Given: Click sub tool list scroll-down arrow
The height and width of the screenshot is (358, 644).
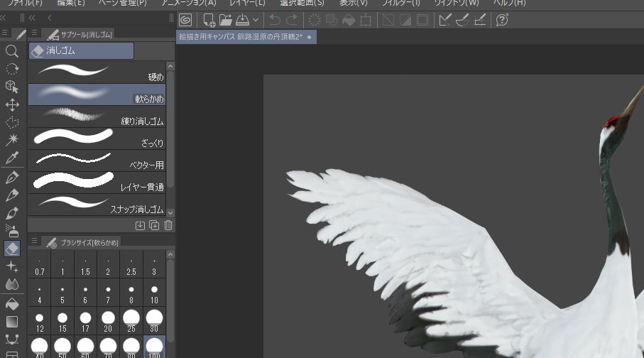Looking at the screenshot, I should (x=170, y=212).
